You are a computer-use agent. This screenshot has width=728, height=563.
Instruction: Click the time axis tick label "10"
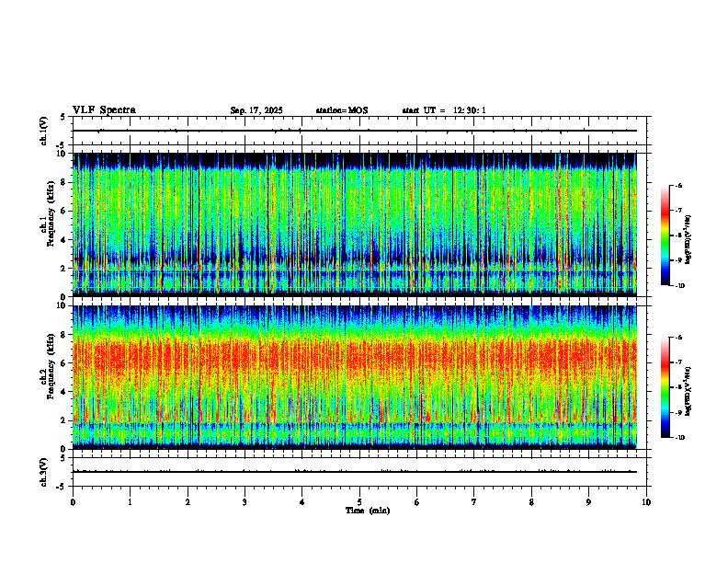point(646,502)
